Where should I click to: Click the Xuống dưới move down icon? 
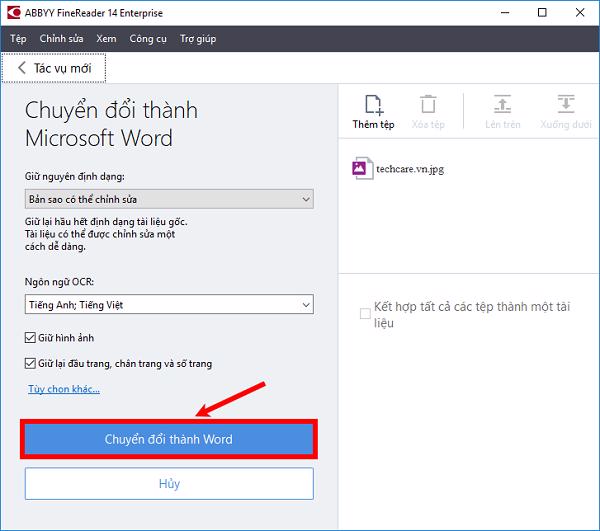point(566,104)
